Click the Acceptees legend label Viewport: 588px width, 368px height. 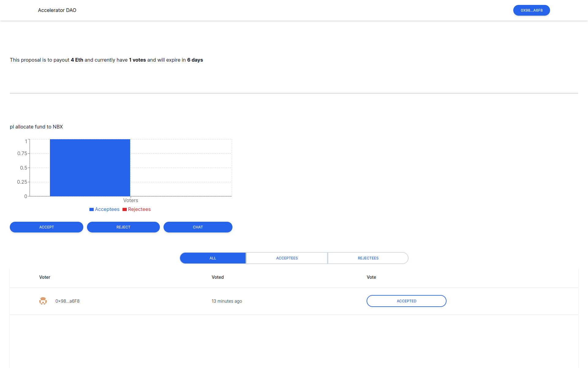[107, 209]
